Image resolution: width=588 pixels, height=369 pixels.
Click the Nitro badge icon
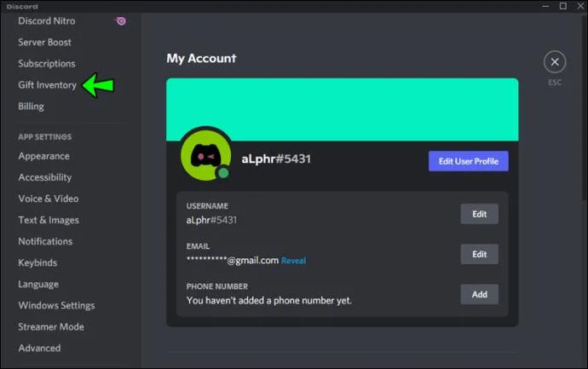pyautogui.click(x=121, y=21)
